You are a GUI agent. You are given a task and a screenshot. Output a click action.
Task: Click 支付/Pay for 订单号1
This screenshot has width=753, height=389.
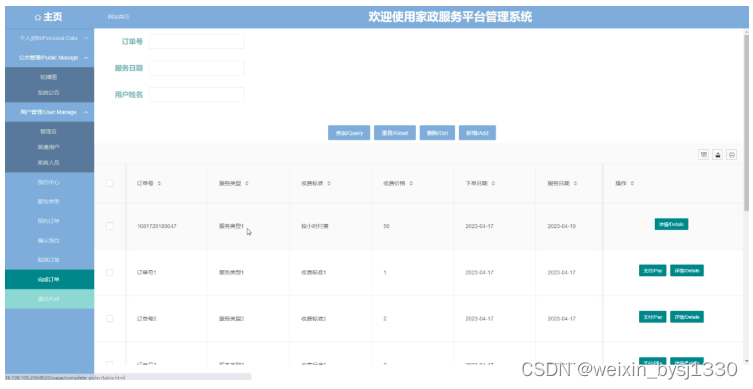click(x=653, y=271)
